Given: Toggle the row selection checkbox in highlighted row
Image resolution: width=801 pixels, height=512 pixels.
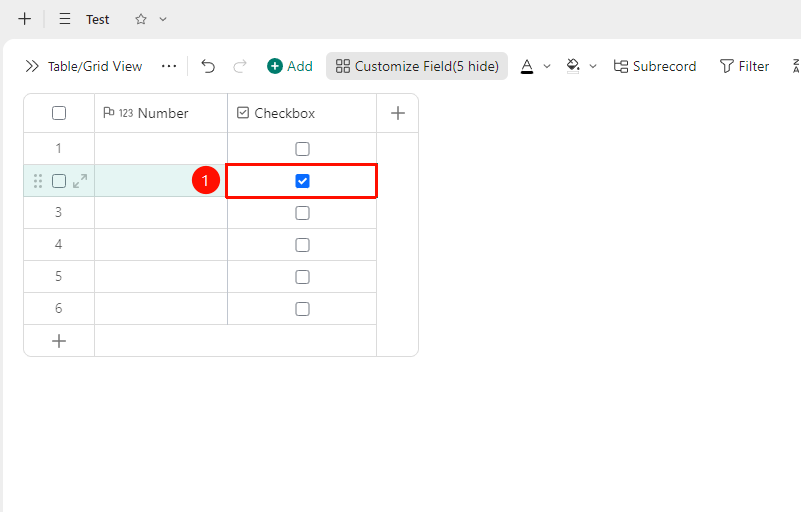Looking at the screenshot, I should pos(59,181).
